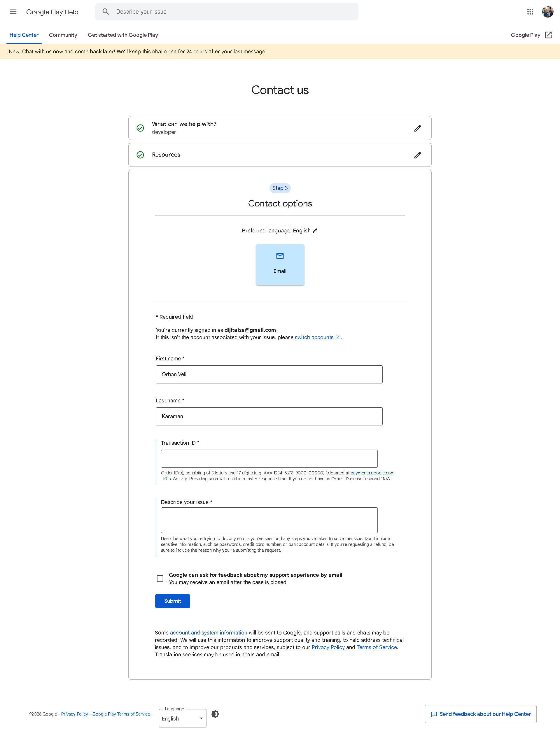
Task: Edit the 'What can we help with?' step
Action: click(x=417, y=128)
